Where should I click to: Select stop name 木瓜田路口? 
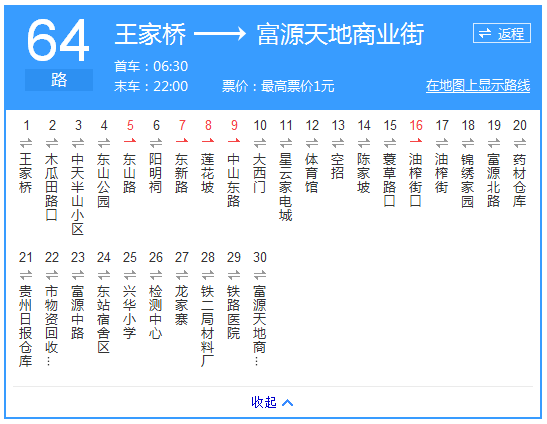click(x=52, y=187)
